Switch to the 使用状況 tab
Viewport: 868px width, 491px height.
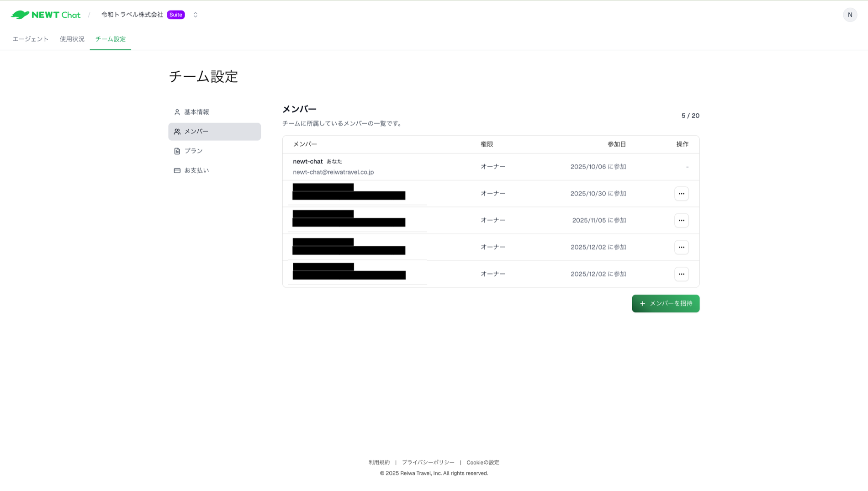point(71,39)
